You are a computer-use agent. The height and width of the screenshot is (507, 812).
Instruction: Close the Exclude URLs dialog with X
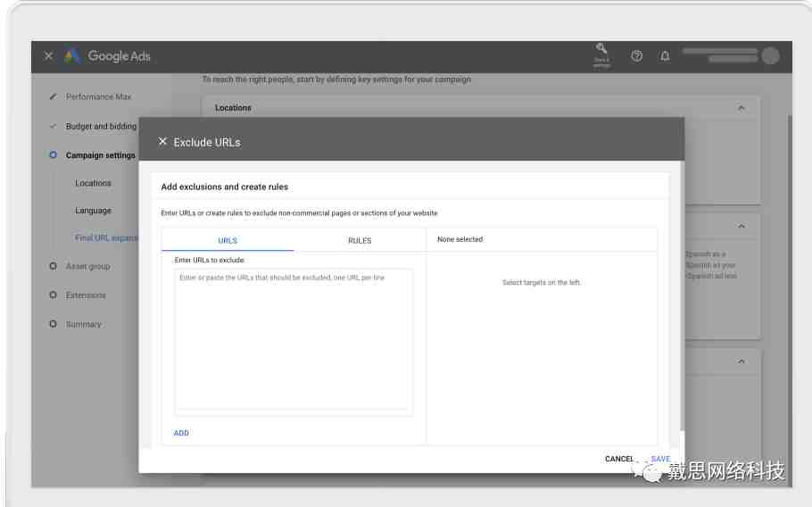point(162,141)
